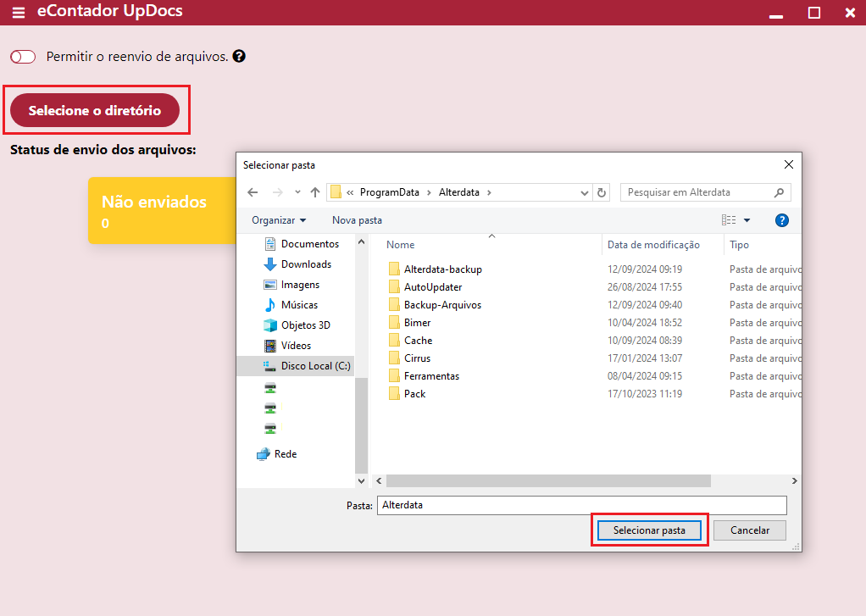The width and height of the screenshot is (866, 616).
Task: Click the Objetos 3D cube icon
Action: pyautogui.click(x=270, y=325)
